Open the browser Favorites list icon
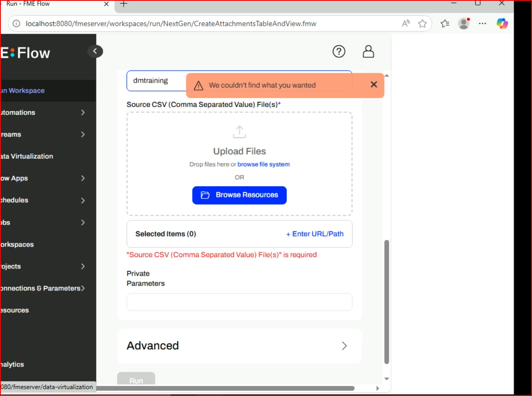 pyautogui.click(x=445, y=24)
